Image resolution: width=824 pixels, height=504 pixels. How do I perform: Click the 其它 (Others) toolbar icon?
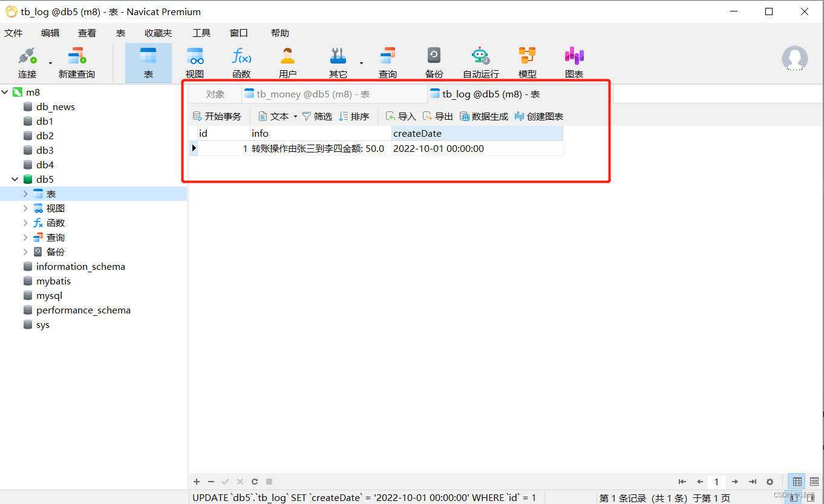point(338,63)
